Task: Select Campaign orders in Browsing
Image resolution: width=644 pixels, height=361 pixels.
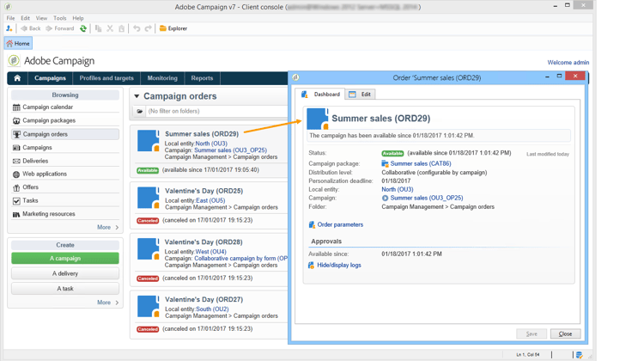Action: click(65, 134)
